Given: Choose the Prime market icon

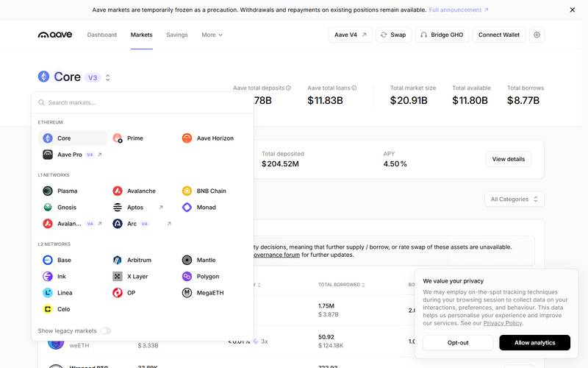Looking at the screenshot, I should point(118,138).
